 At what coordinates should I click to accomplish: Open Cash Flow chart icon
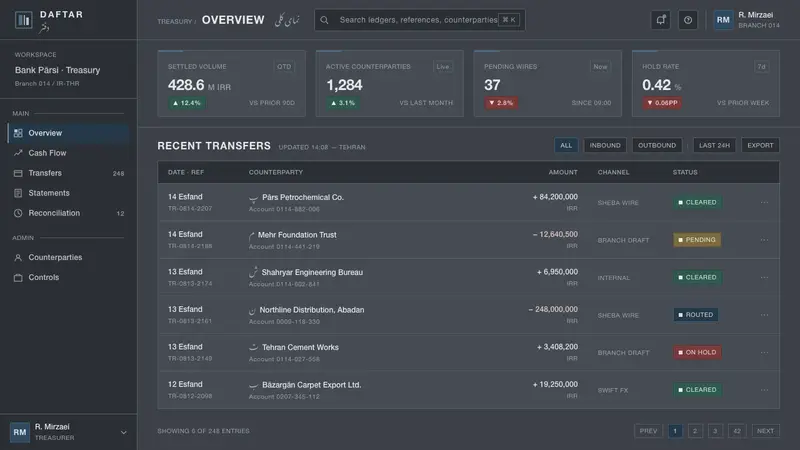[x=18, y=153]
